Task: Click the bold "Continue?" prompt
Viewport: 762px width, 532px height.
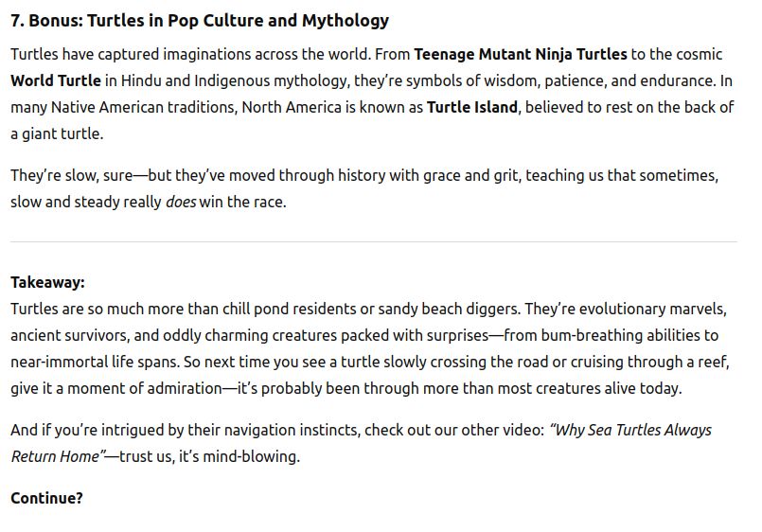Action: tap(46, 498)
